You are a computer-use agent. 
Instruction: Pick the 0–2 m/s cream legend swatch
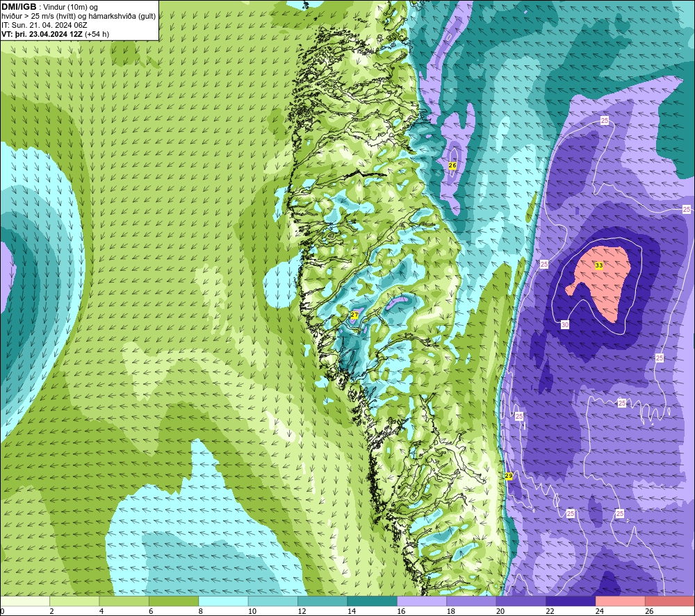pos(25,601)
